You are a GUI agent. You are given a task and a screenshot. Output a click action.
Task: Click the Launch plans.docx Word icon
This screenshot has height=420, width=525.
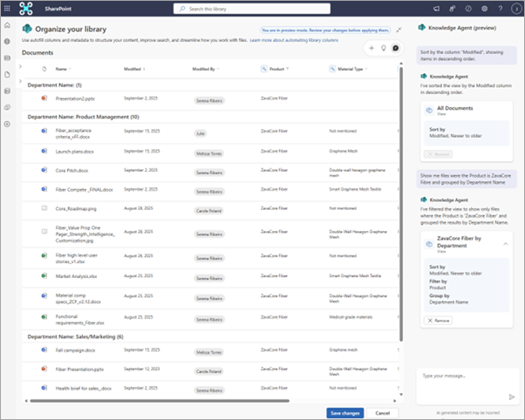(44, 151)
